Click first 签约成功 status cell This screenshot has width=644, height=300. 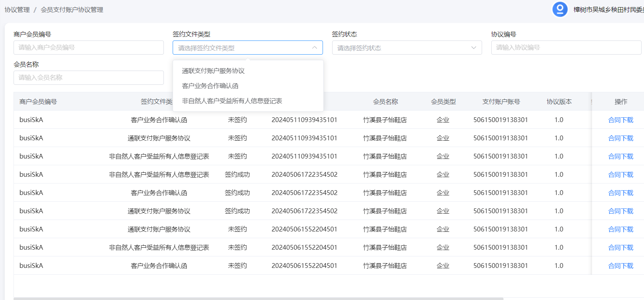[237, 175]
